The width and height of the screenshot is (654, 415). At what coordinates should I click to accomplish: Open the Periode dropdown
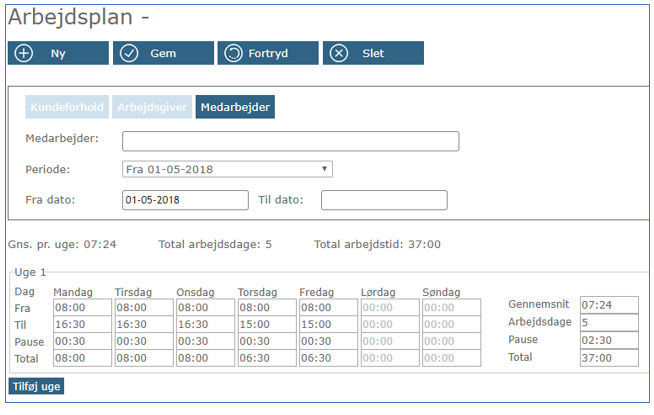coord(227,169)
